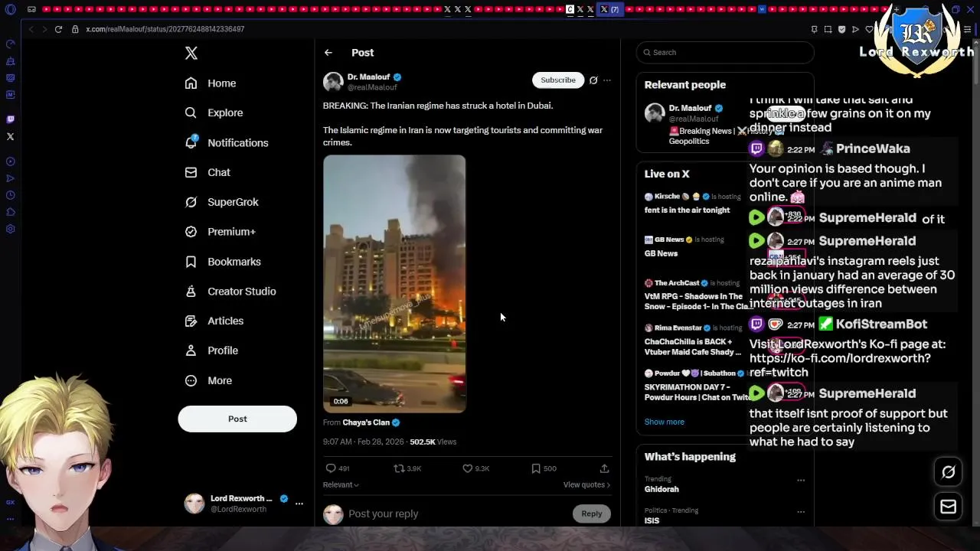Open Bookmarks in the X sidebar

223,262
